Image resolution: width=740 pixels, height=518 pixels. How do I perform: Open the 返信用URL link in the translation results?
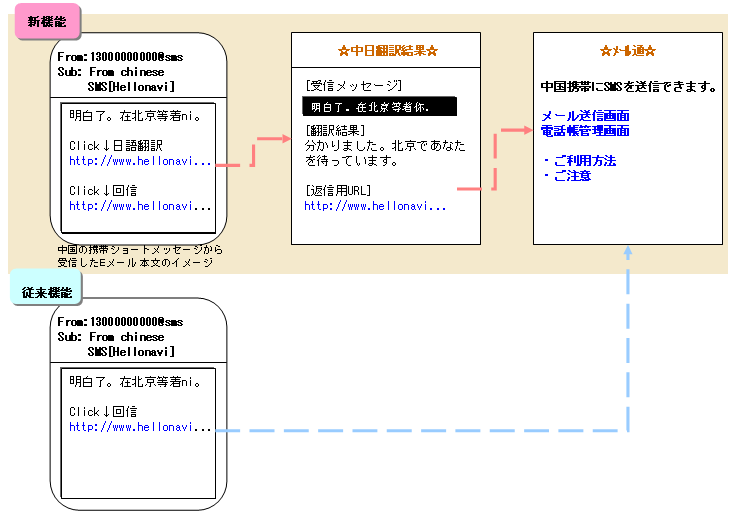click(375, 206)
